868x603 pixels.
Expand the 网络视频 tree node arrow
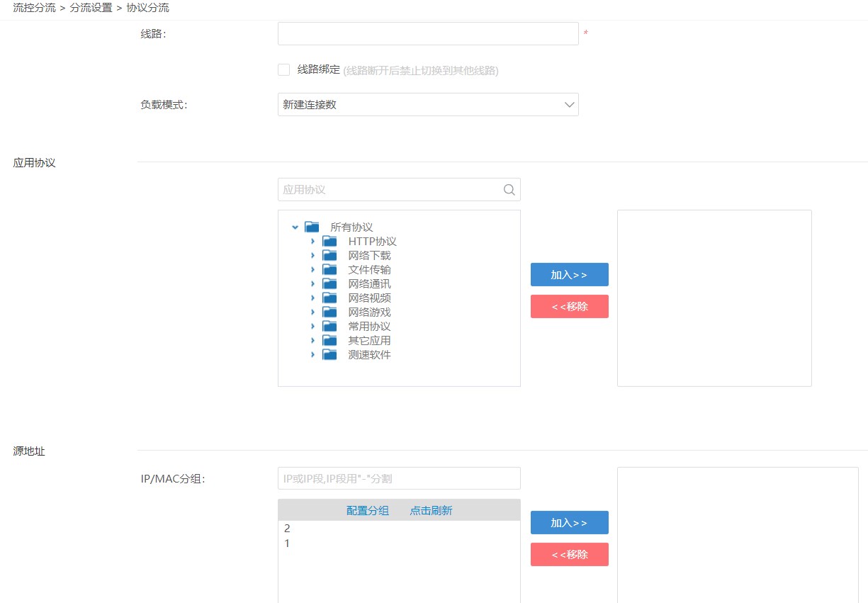point(312,298)
